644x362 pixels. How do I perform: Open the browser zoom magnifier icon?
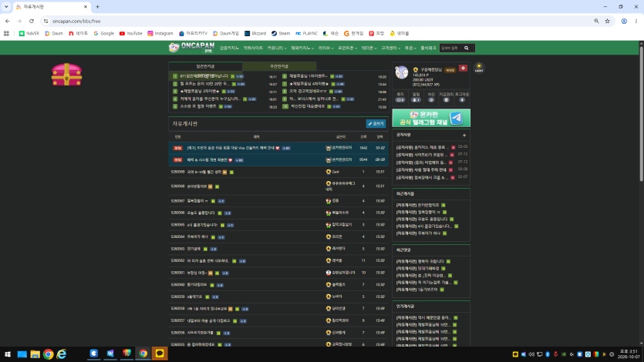click(x=596, y=21)
